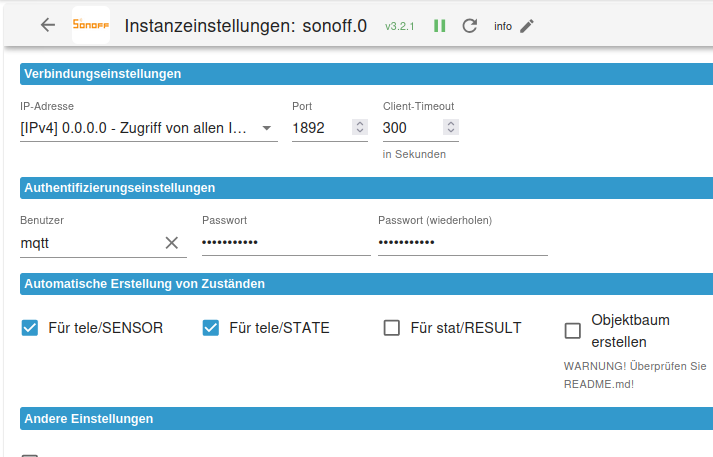Screen dimensions: 713x457
Task: Click the v3.2.1 version label
Action: tap(399, 26)
